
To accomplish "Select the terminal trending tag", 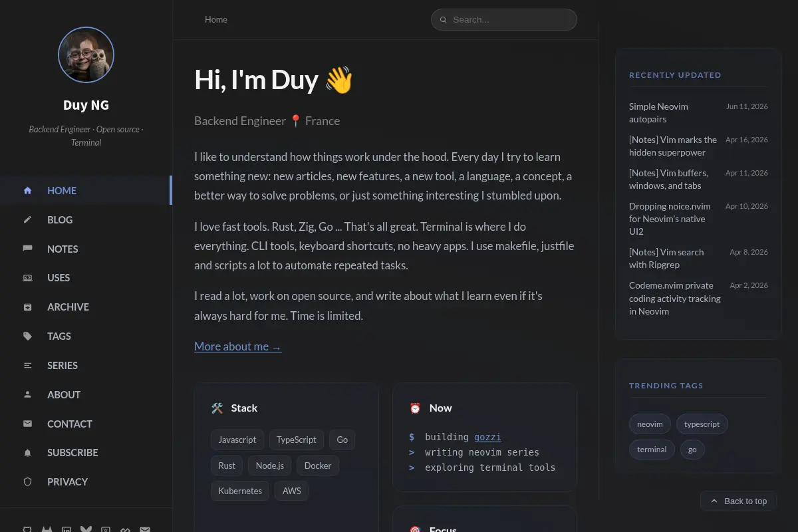I will [652, 450].
